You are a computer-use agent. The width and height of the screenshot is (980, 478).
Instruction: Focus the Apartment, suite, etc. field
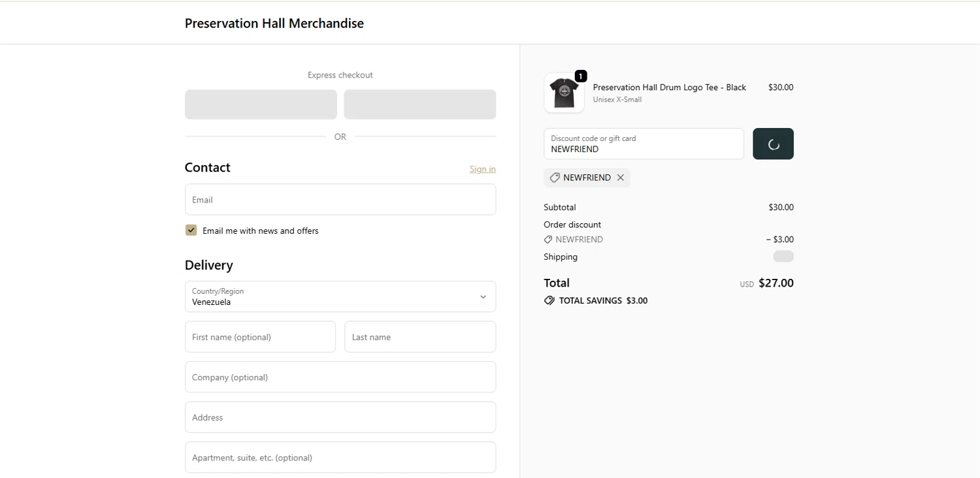tap(340, 458)
